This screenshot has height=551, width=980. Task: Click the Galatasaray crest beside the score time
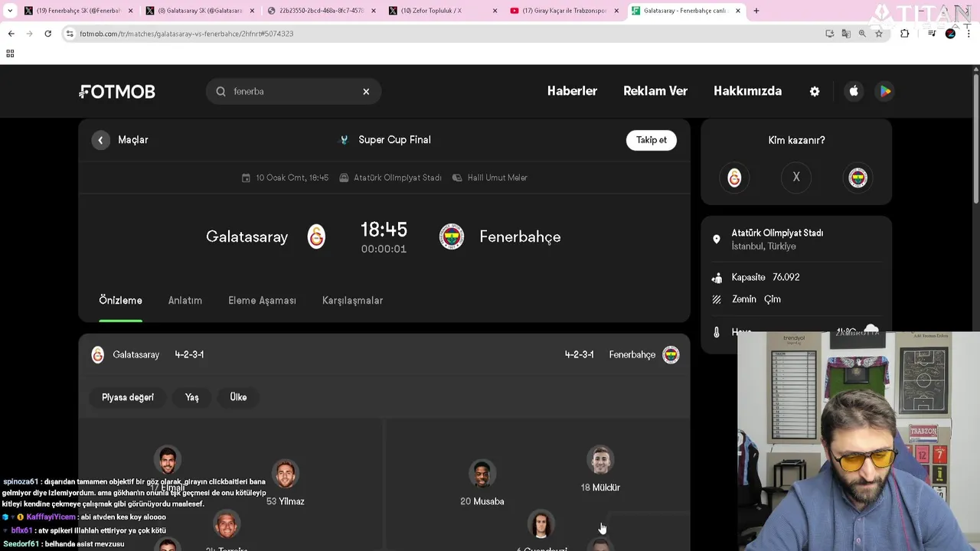pyautogui.click(x=316, y=236)
